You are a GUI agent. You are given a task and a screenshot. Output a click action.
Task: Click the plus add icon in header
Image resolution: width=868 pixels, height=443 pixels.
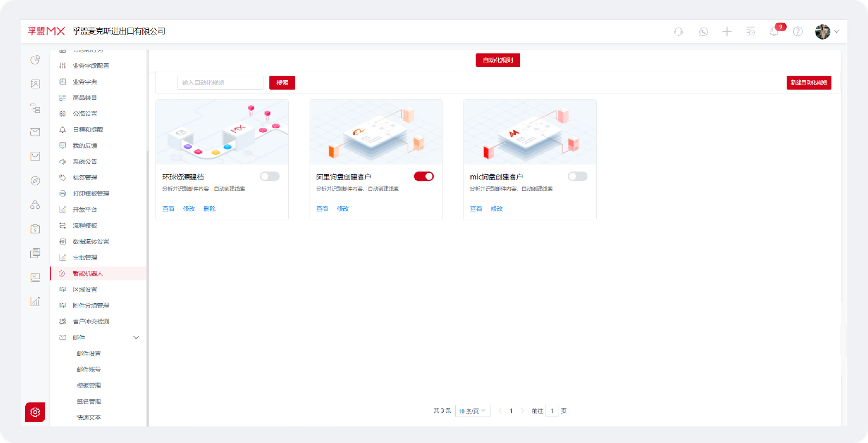tap(727, 32)
